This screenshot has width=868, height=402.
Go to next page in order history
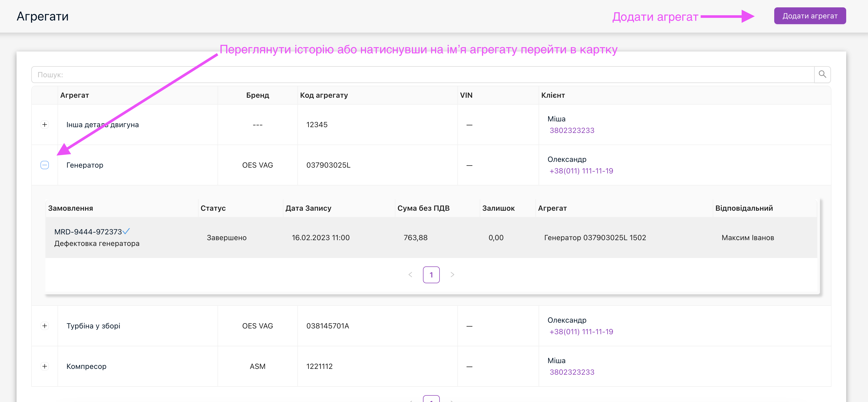(452, 275)
